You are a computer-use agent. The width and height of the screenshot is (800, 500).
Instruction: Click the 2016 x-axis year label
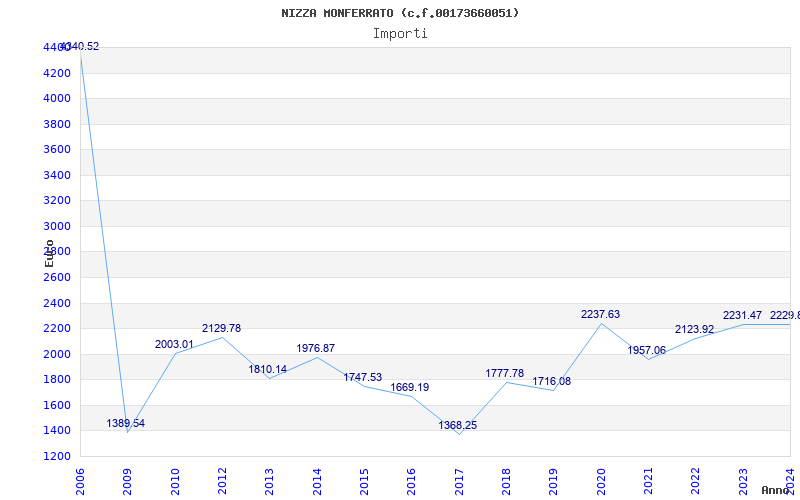pos(412,482)
